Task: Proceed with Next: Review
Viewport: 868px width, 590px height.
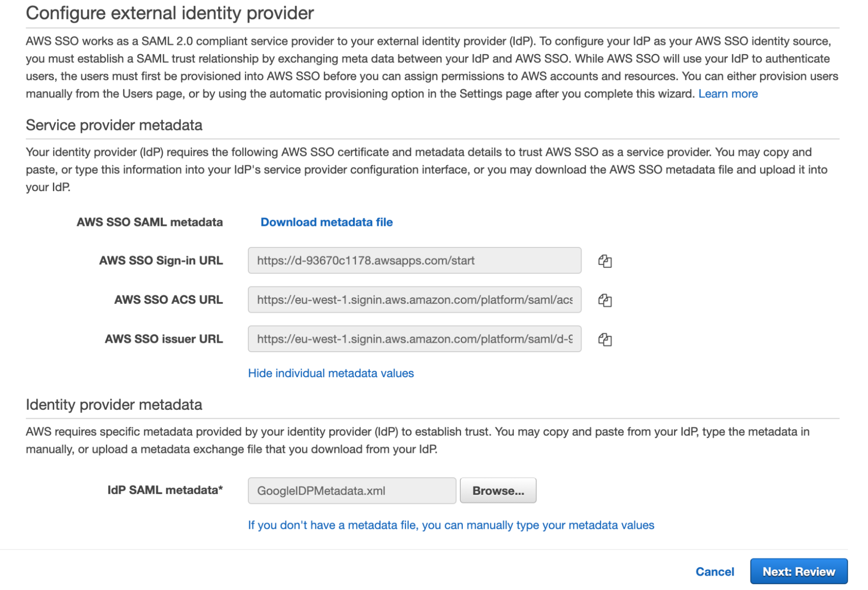Action: point(798,571)
